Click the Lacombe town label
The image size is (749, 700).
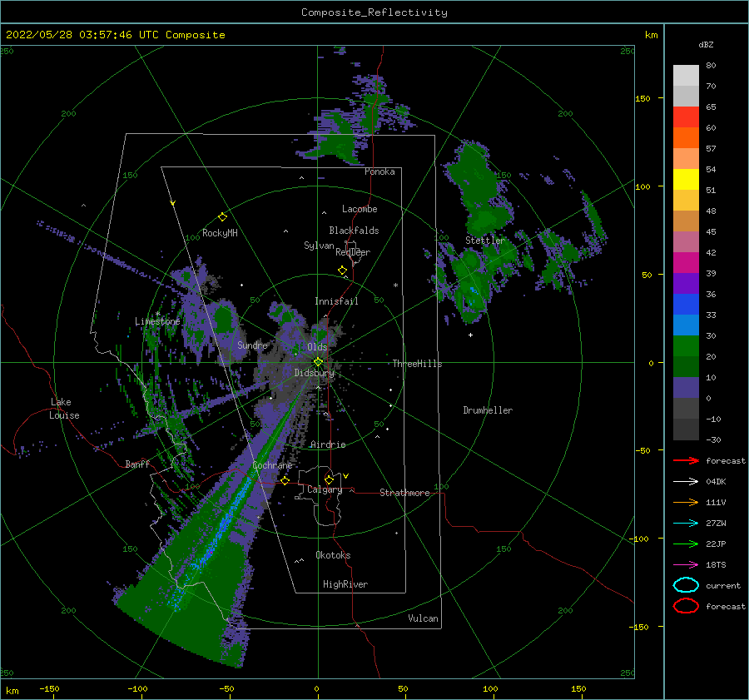[x=360, y=209]
